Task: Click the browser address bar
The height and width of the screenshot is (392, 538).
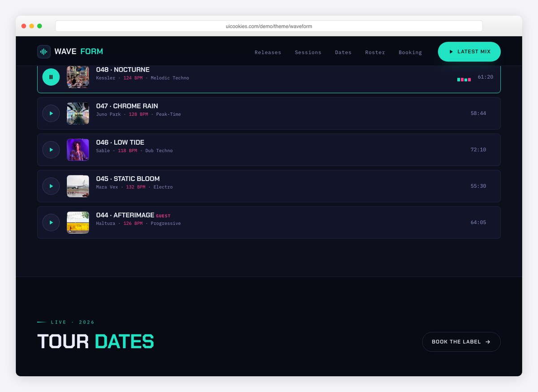Action: pos(269,26)
